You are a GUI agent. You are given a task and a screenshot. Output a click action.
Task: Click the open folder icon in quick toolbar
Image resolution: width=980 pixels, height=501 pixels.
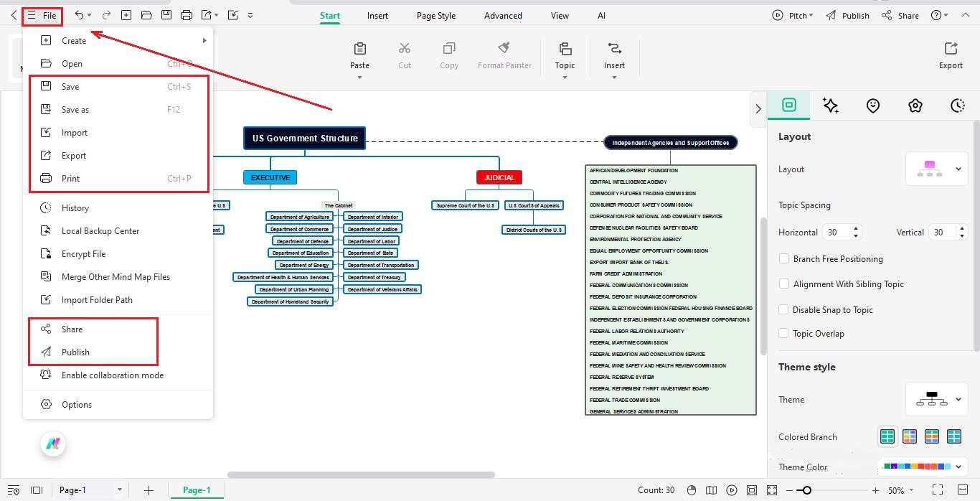pyautogui.click(x=146, y=15)
